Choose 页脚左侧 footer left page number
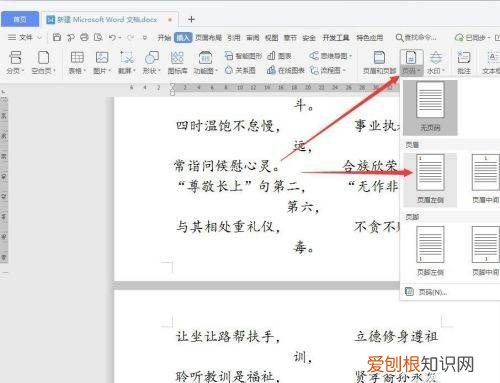Viewport: 500px width, 383px height. click(x=430, y=252)
